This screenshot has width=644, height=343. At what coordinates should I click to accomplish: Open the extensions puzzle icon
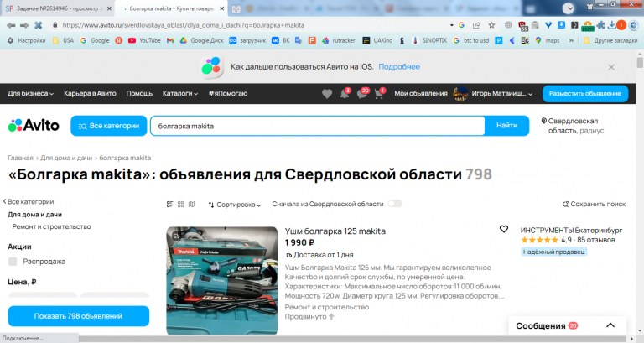tap(601, 25)
